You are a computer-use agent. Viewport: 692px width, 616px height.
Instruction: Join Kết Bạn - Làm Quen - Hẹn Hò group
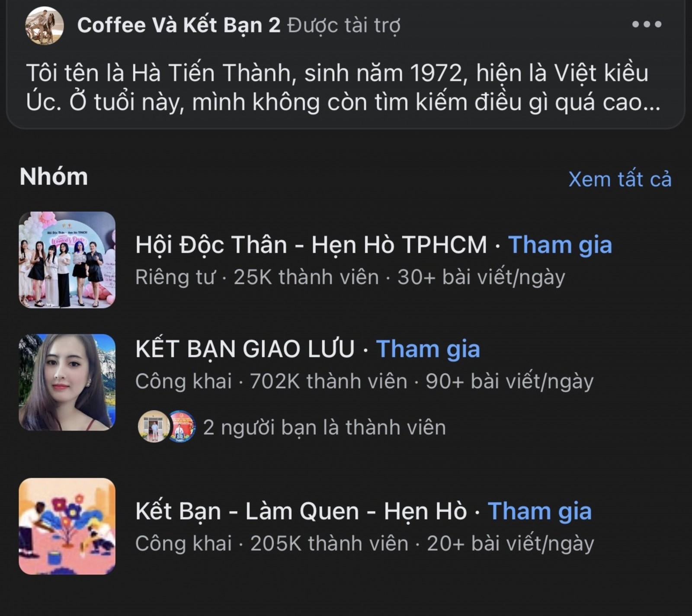(x=540, y=511)
